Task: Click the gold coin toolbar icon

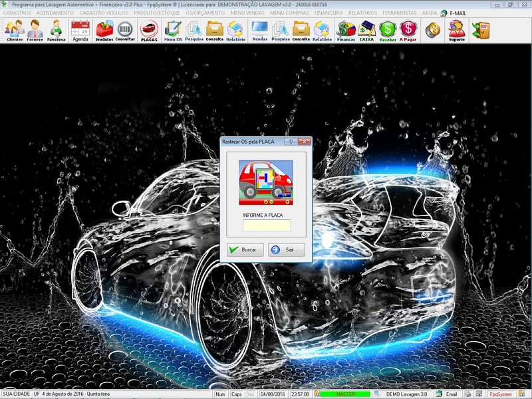Action: tap(433, 30)
